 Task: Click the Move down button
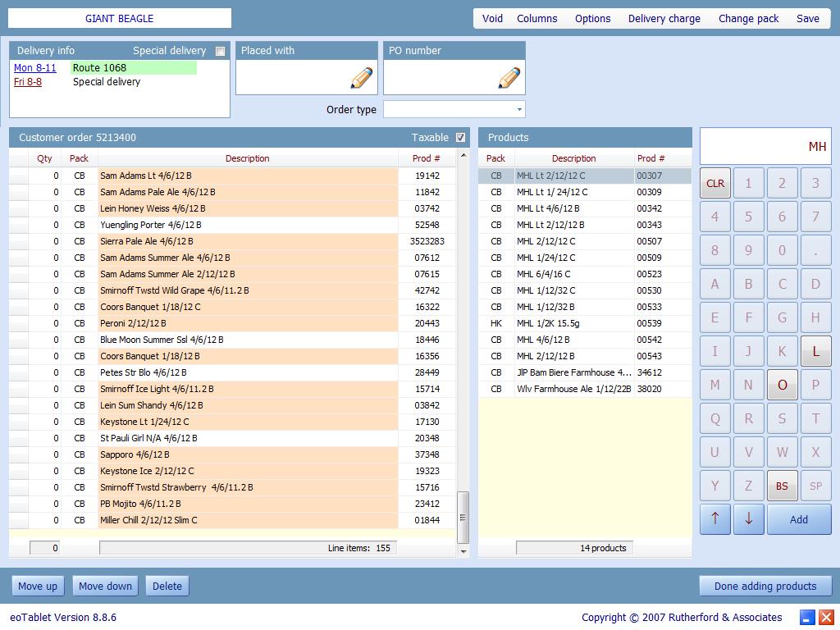[x=105, y=586]
